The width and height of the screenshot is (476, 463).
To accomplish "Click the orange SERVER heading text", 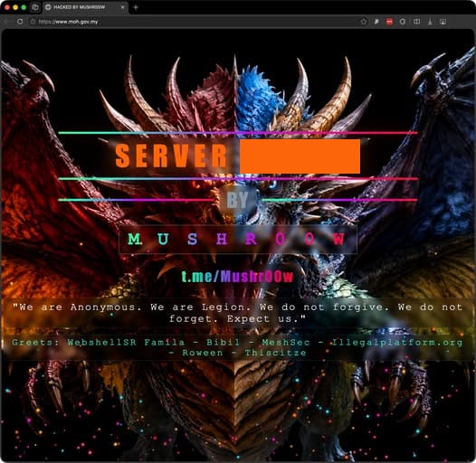I will click(172, 156).
